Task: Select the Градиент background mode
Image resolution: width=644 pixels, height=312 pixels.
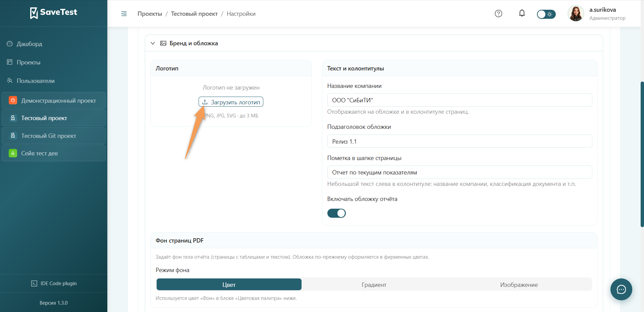Action: click(374, 284)
